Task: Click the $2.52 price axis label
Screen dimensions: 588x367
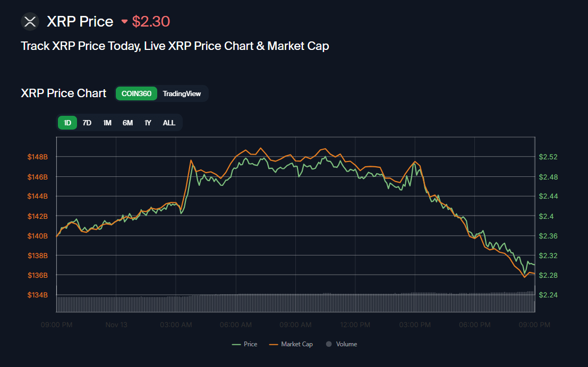Action: 548,157
